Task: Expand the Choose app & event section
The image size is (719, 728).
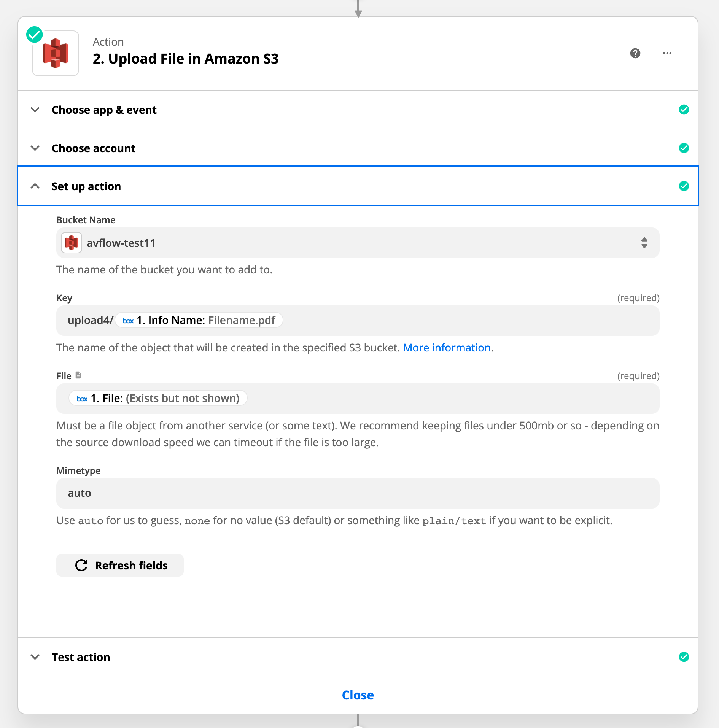Action: pos(104,110)
